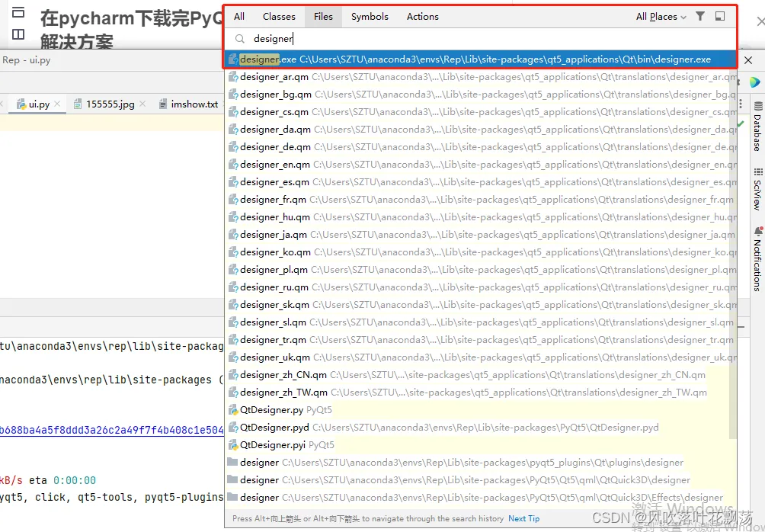Select the designer_zh_TW.qm result

[481, 393]
